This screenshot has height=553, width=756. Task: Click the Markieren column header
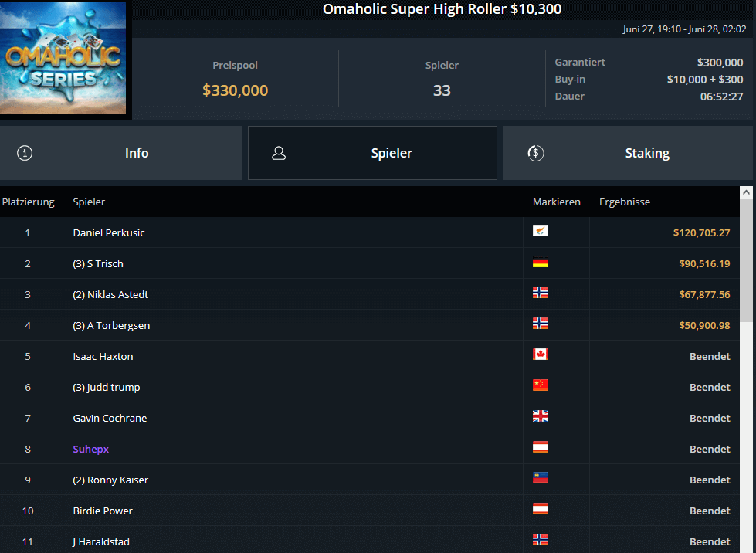click(556, 202)
